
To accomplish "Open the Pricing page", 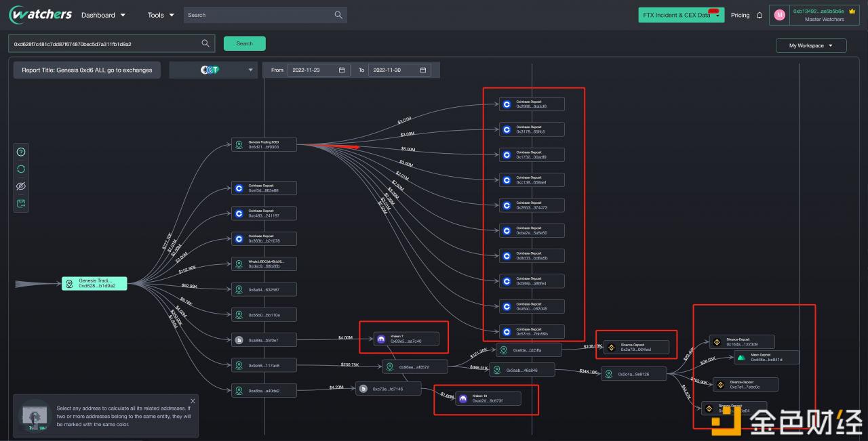I will point(741,15).
